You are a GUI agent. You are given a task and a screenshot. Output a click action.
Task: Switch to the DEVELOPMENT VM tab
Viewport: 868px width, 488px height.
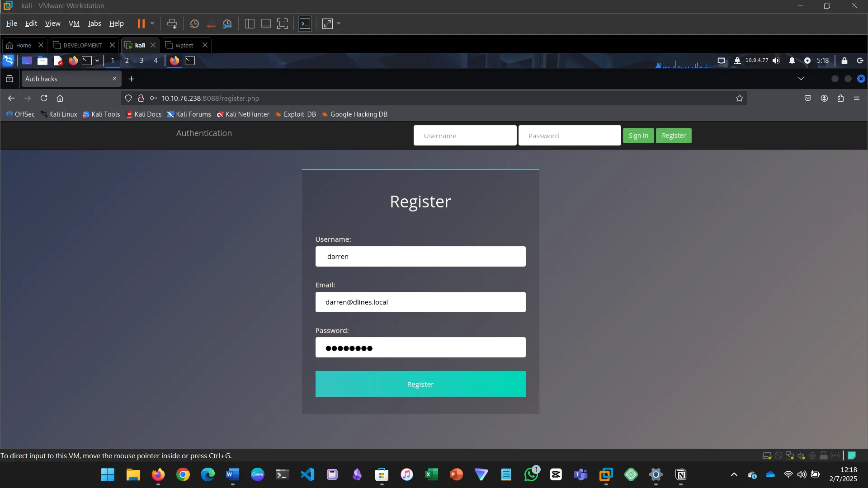[x=83, y=45]
